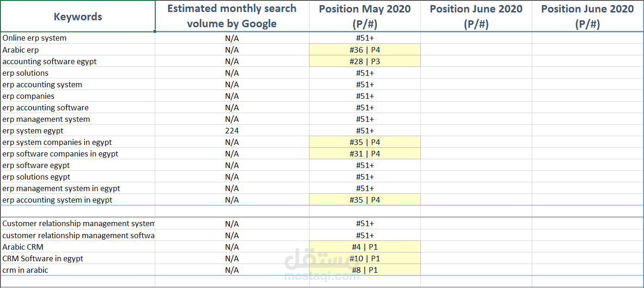Click N/A volume in the Arabic erp row

232,50
